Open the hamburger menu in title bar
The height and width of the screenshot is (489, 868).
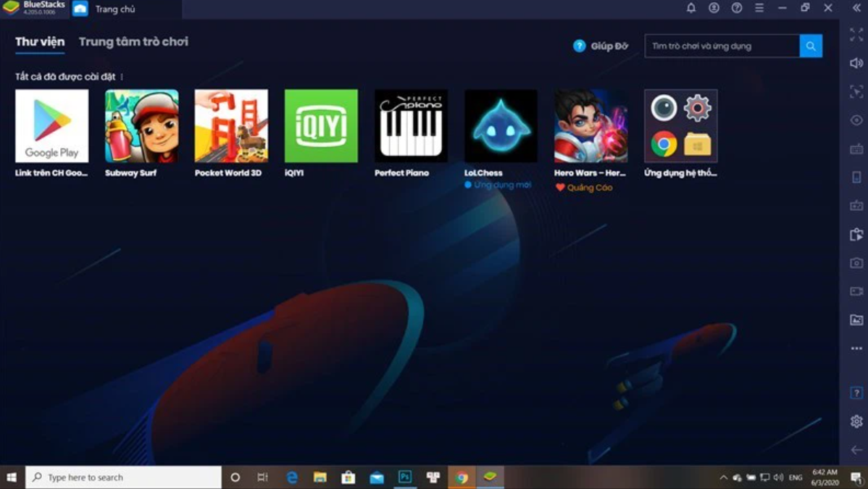(x=759, y=8)
